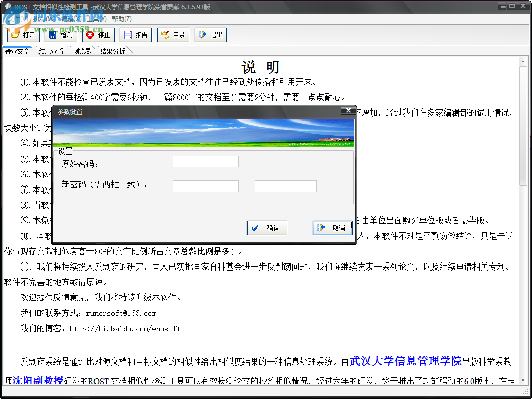Exit the program using the 退出 icon
Screen dimensions: 532x399
211,35
